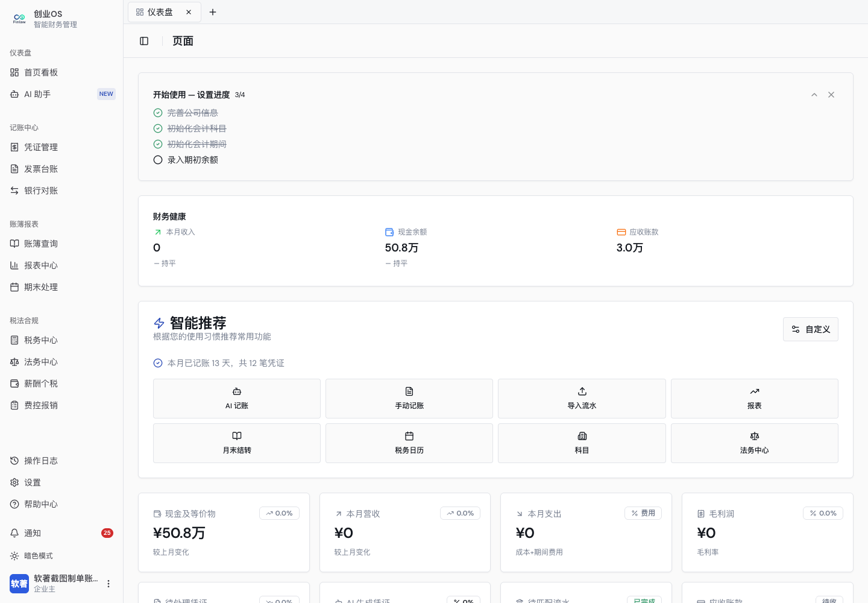Click the 通知 bell icon
This screenshot has height=603, width=868.
click(x=14, y=533)
